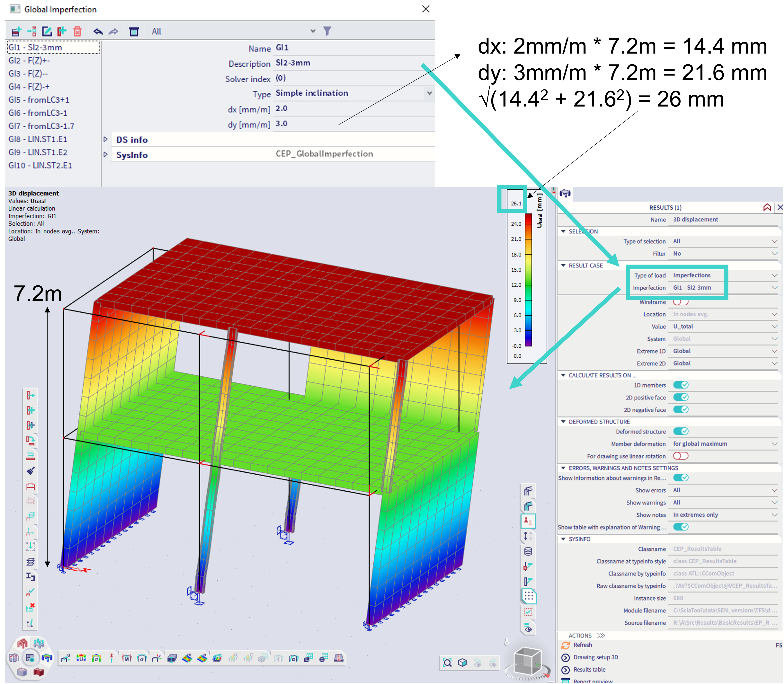Open the Results table action

coord(589,669)
